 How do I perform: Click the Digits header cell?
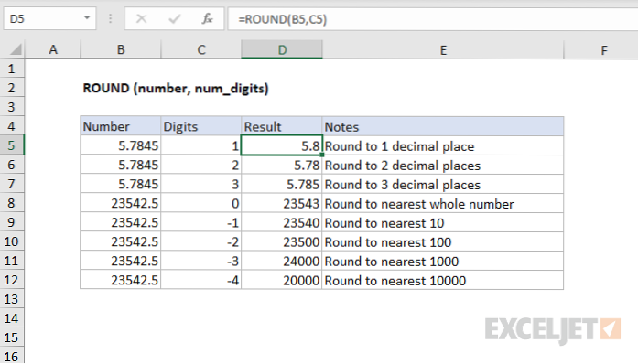[x=201, y=126]
